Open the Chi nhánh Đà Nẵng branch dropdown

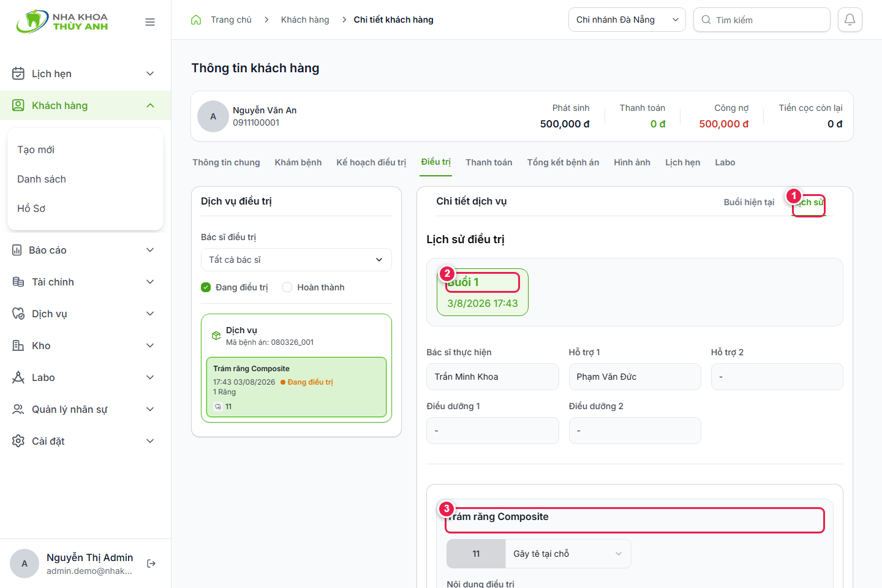click(627, 20)
